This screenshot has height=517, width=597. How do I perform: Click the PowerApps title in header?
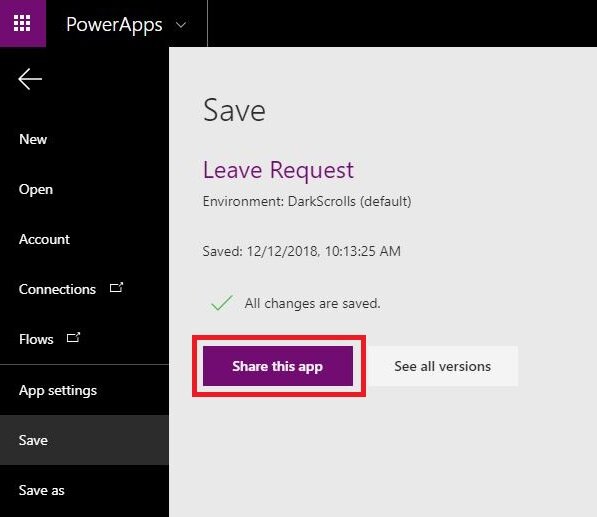coord(114,25)
